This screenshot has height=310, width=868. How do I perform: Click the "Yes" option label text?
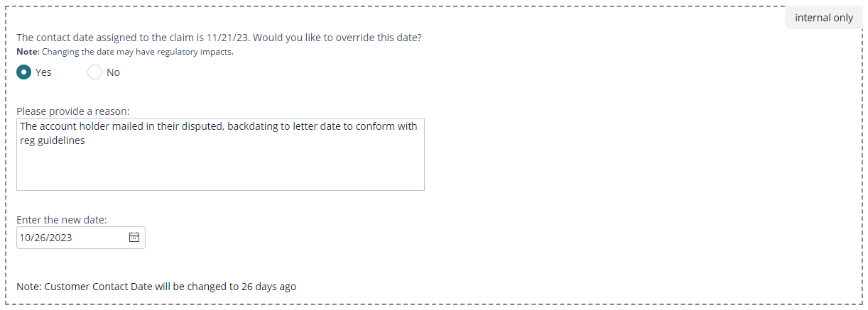click(43, 72)
